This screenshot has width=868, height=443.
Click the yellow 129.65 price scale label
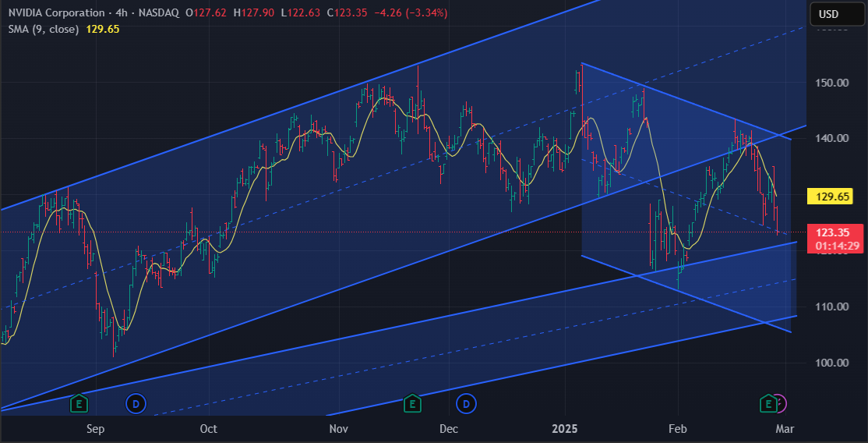click(829, 197)
